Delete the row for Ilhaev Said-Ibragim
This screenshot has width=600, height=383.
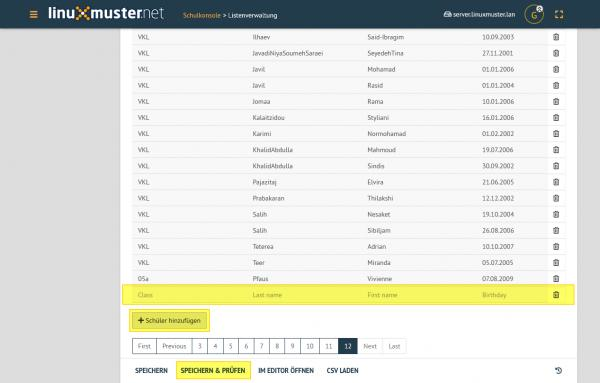point(556,37)
